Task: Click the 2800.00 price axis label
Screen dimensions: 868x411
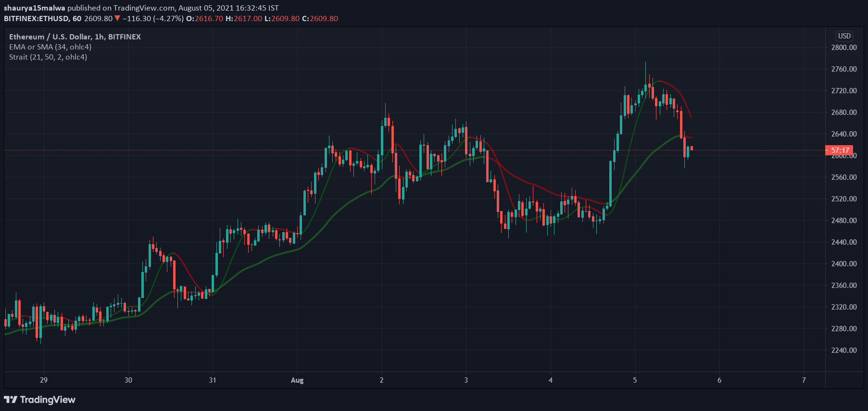Action: coord(844,47)
